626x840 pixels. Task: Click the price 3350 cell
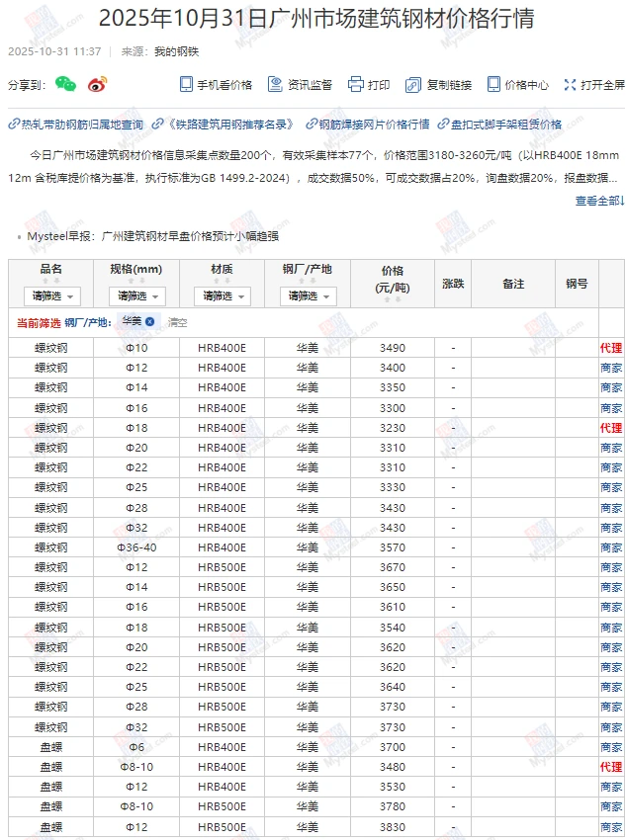click(x=393, y=387)
